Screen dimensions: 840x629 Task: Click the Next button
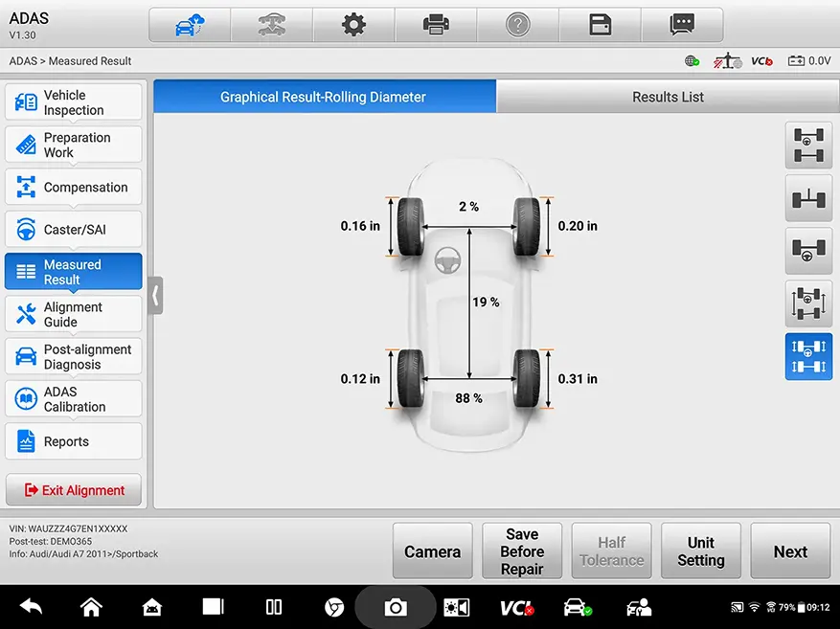point(790,551)
